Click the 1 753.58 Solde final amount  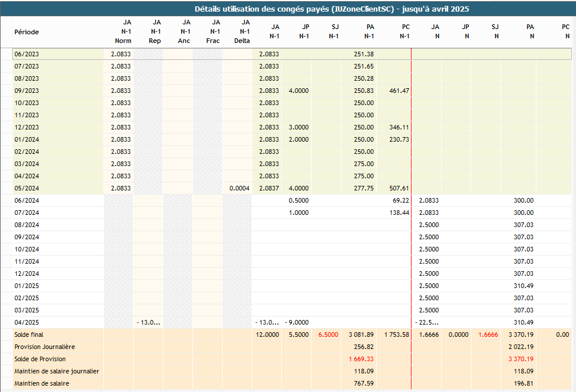397,335
